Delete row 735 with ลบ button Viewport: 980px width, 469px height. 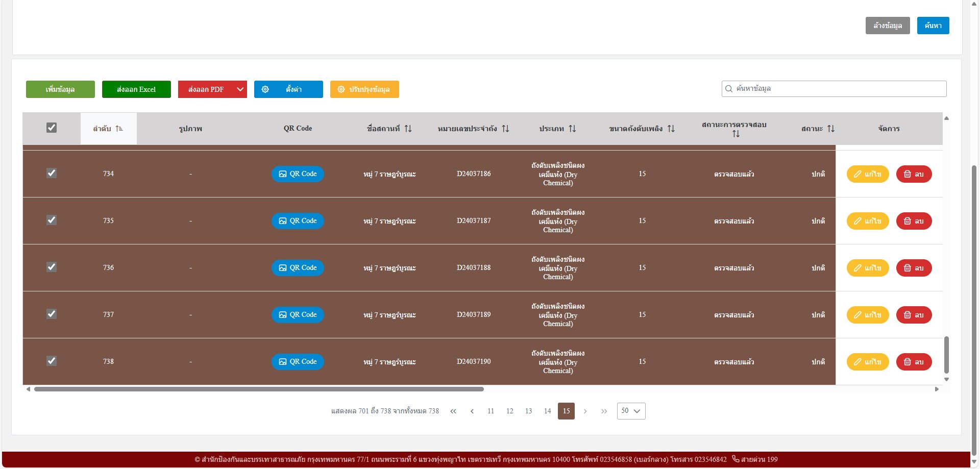(x=914, y=221)
